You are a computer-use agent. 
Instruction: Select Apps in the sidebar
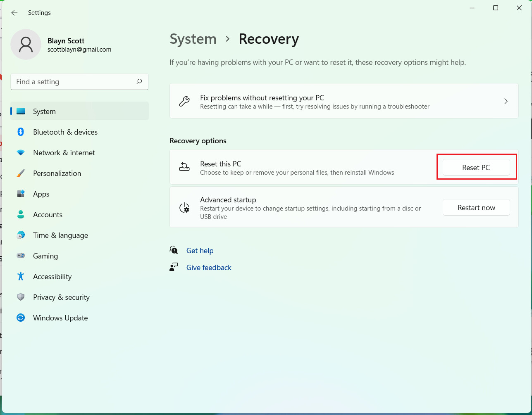79,194
